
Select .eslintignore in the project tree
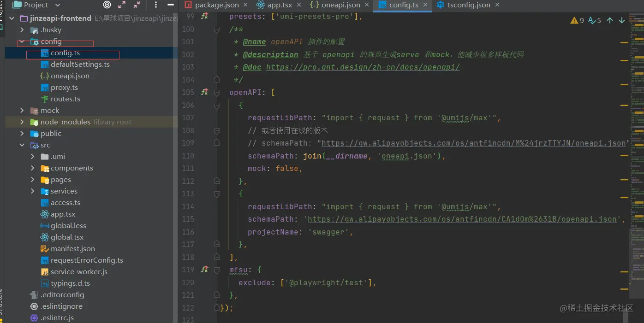[61, 306]
